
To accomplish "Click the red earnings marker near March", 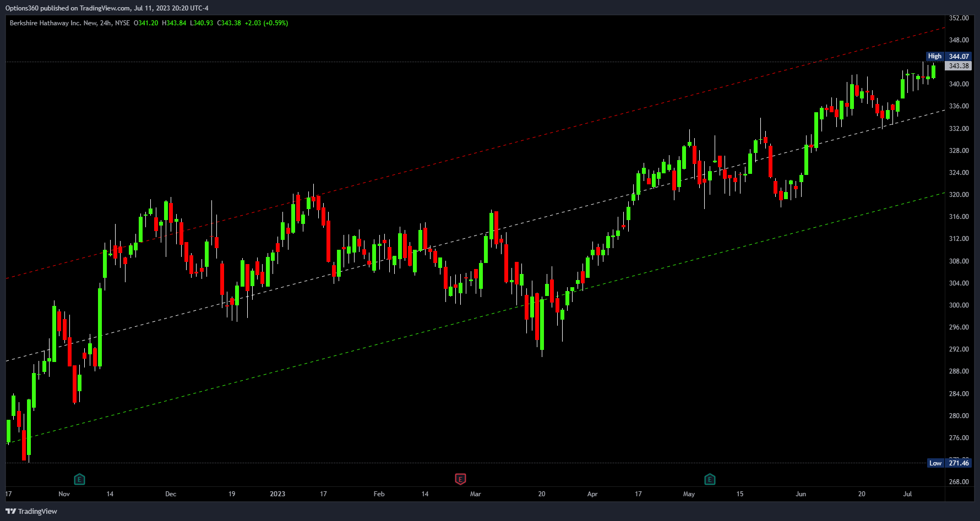I will coord(460,479).
